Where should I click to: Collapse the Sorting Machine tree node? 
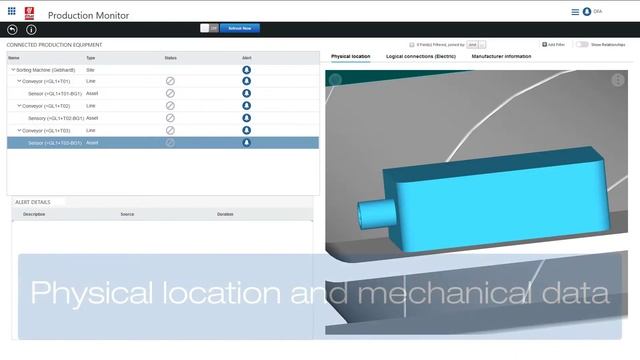(13, 70)
